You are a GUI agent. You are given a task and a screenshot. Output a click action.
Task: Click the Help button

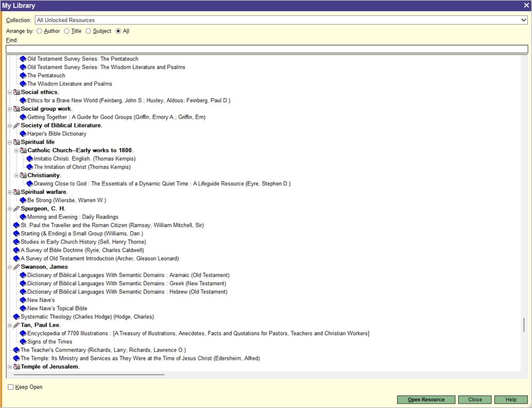pos(511,399)
